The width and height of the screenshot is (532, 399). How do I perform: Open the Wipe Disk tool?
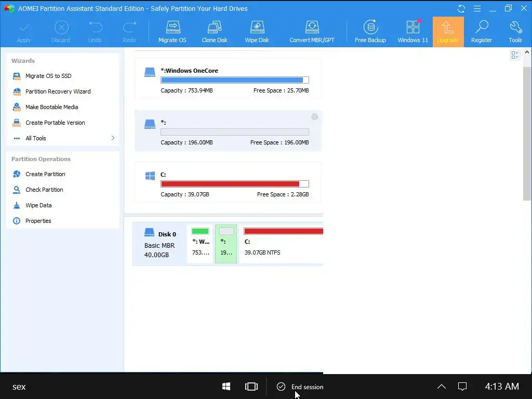(x=257, y=32)
